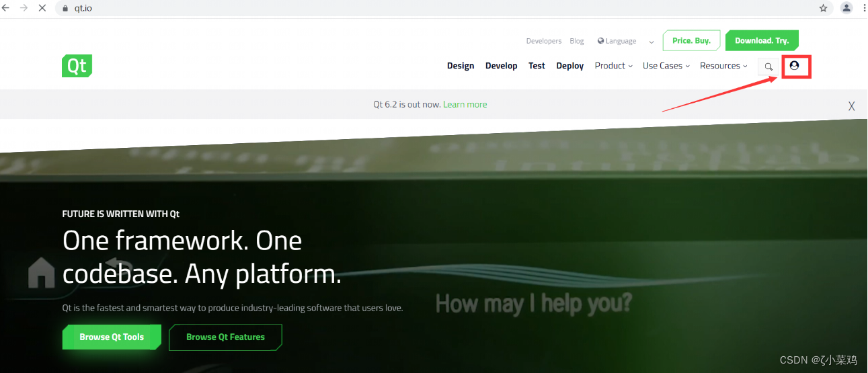Expand the Language dropdown chevron
This screenshot has height=373, width=868.
(x=652, y=42)
